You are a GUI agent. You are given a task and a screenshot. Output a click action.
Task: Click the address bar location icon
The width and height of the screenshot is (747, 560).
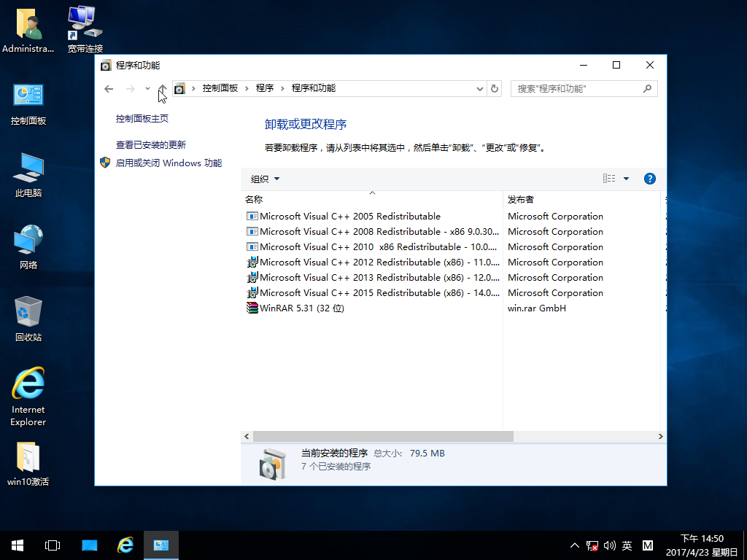(179, 88)
